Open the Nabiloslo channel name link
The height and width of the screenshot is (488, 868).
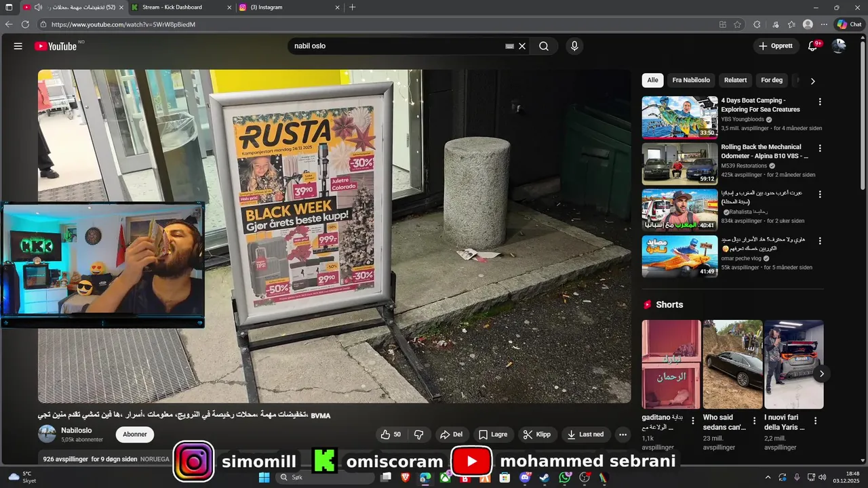tap(76, 430)
